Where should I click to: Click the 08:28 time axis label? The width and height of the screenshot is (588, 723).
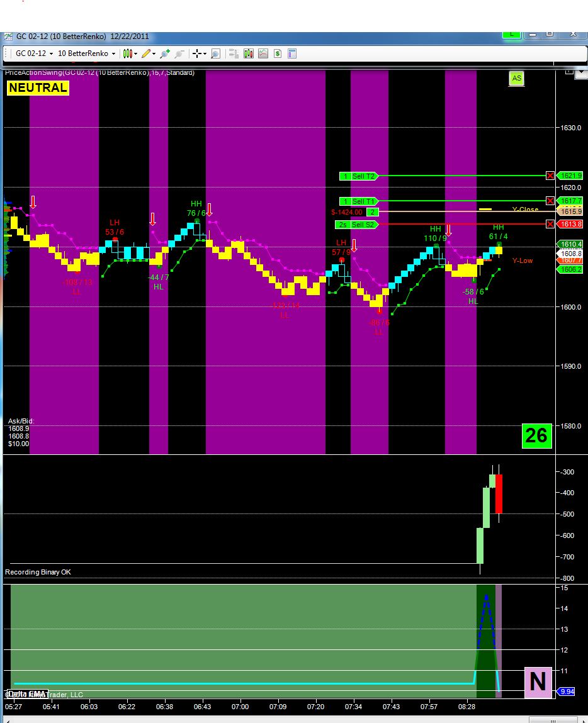click(x=466, y=707)
